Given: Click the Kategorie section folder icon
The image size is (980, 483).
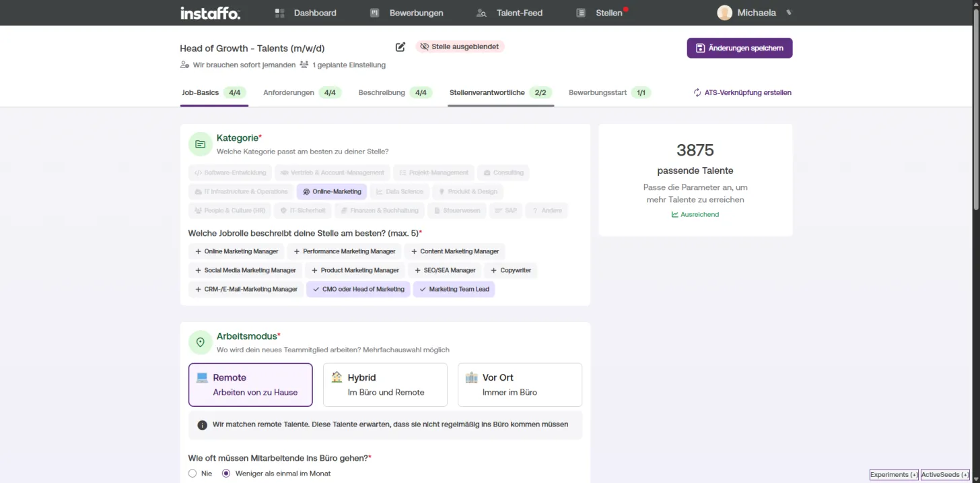Looking at the screenshot, I should 200,144.
